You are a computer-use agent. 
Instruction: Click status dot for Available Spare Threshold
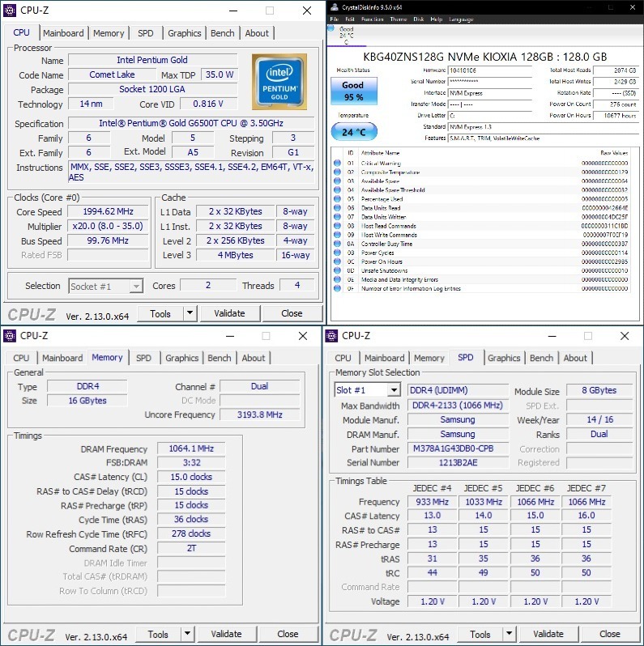point(337,190)
